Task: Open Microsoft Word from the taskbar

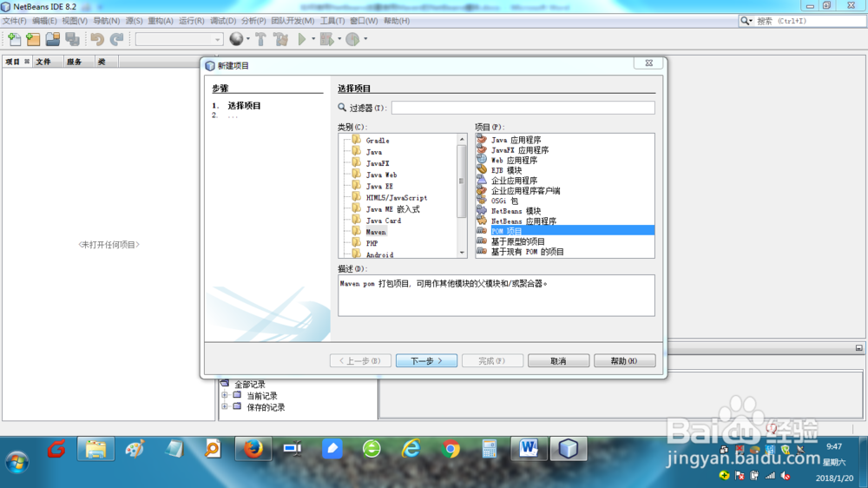Action: [x=528, y=449]
